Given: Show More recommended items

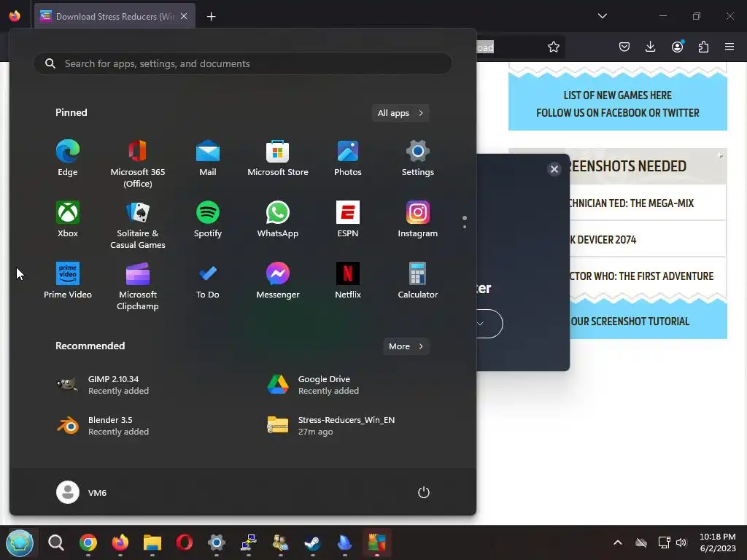Looking at the screenshot, I should click(406, 346).
